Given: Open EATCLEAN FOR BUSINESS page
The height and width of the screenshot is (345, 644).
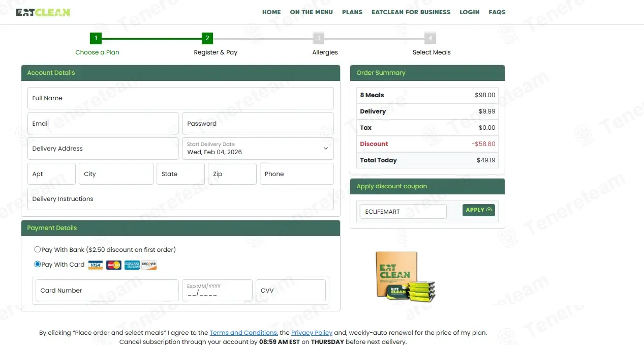Looking at the screenshot, I should [411, 12].
